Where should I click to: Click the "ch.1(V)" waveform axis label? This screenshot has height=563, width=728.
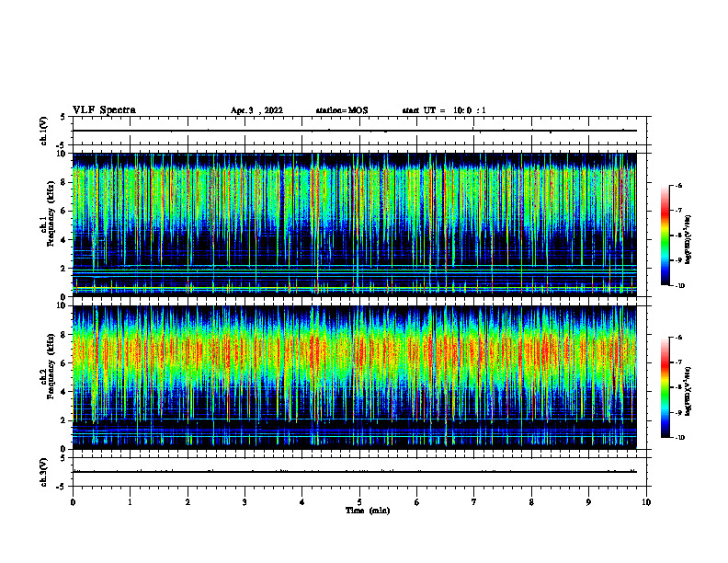(x=44, y=131)
